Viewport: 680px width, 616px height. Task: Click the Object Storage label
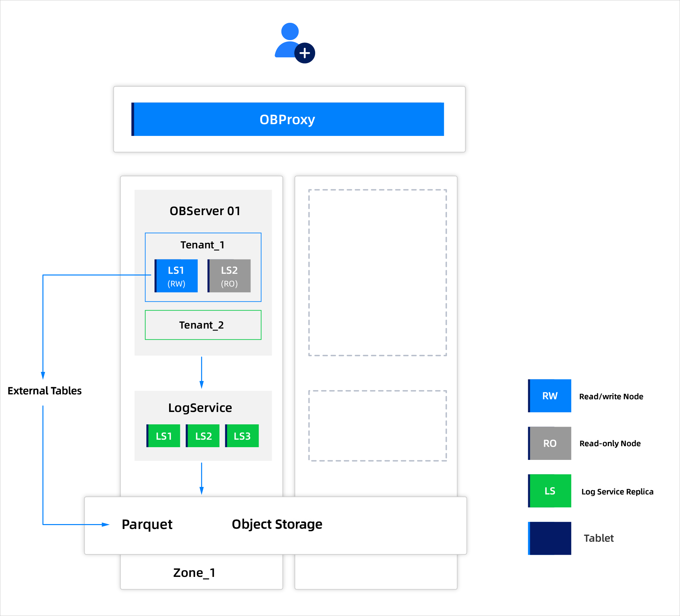(x=277, y=524)
